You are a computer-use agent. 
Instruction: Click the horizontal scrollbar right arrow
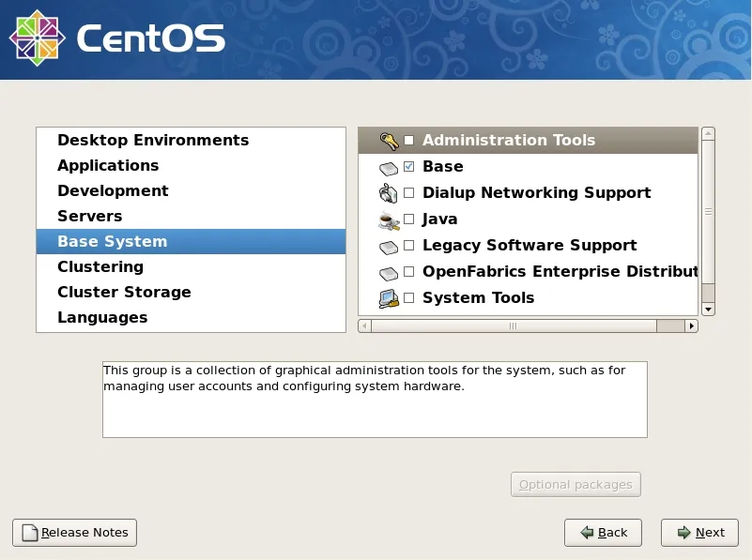pyautogui.click(x=691, y=326)
